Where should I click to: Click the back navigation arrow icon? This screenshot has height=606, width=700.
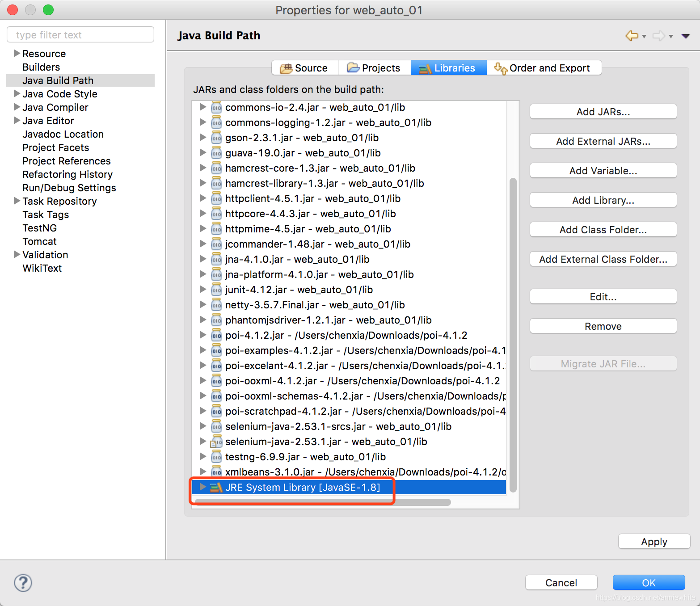(x=632, y=36)
